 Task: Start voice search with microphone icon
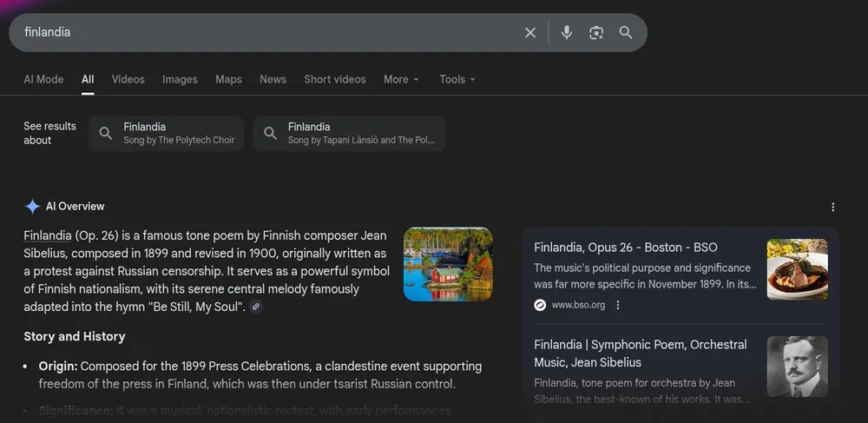567,32
